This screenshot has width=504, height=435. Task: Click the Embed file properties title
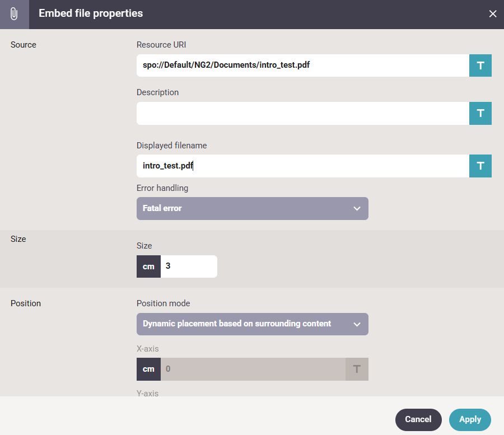tap(91, 13)
